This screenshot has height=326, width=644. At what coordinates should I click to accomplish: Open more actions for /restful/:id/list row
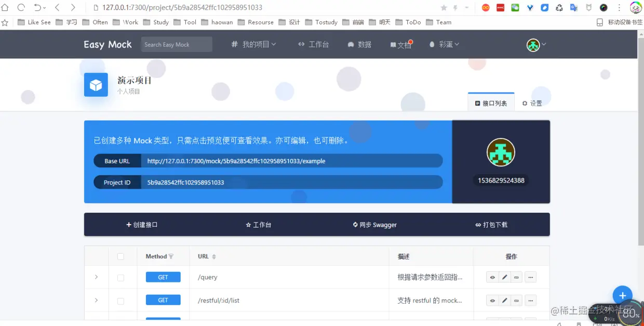click(x=530, y=300)
